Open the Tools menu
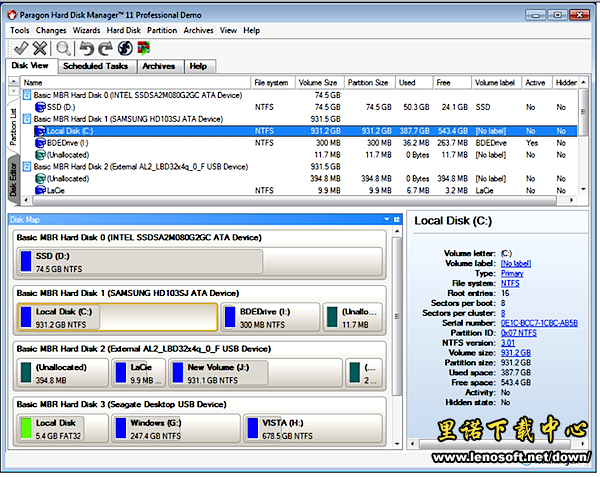The width and height of the screenshot is (600, 477). point(20,31)
